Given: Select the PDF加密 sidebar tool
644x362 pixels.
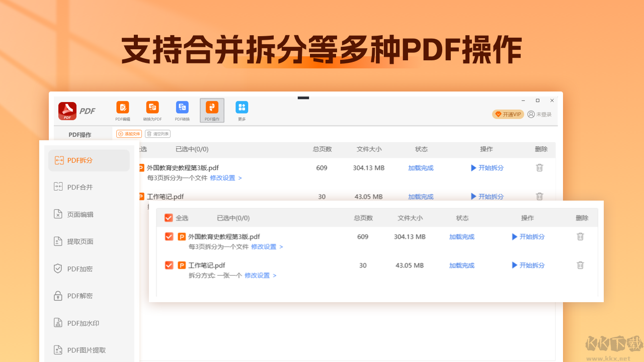Looking at the screenshot, I should click(76, 268).
